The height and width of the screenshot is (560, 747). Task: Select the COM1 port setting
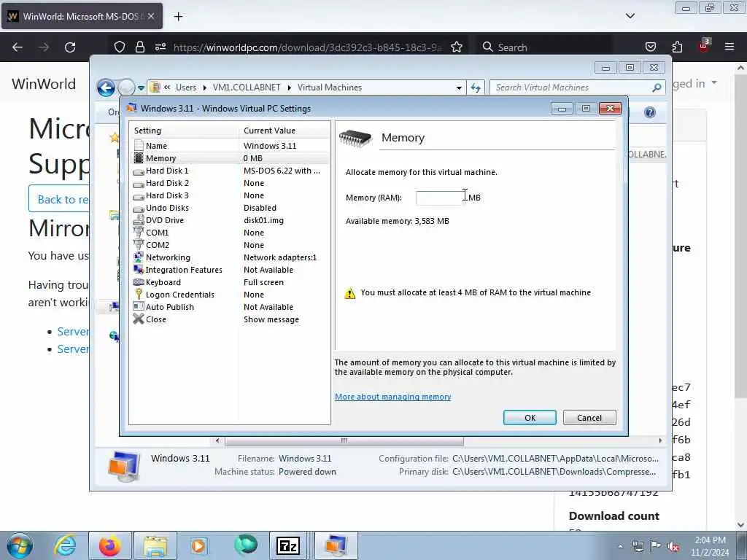pyautogui.click(x=230, y=233)
